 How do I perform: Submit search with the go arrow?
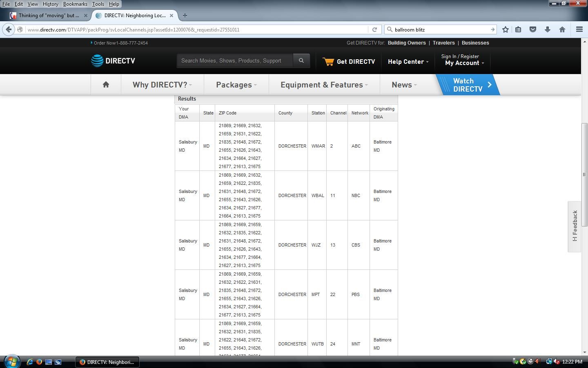pyautogui.click(x=492, y=29)
